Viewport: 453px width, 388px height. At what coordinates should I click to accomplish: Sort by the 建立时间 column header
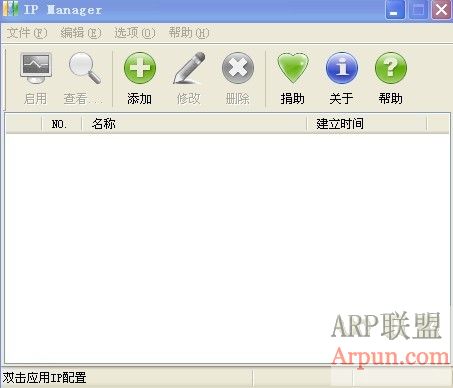click(x=367, y=124)
